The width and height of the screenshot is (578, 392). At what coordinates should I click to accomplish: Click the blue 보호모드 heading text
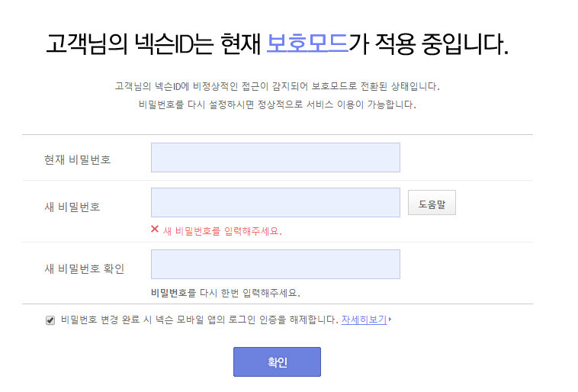tap(307, 43)
